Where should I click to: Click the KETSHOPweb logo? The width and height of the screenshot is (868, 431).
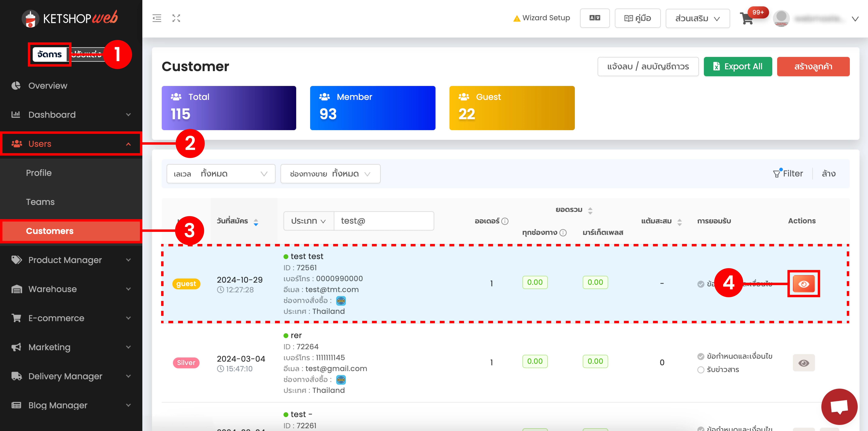pyautogui.click(x=70, y=18)
